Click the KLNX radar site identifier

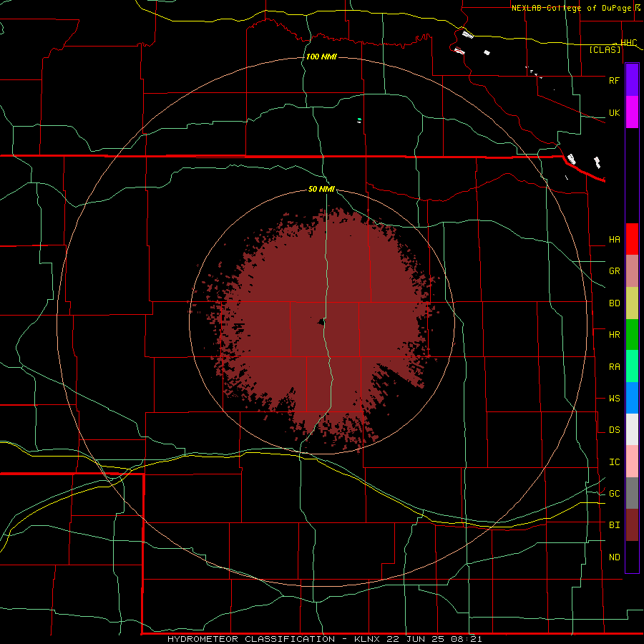[367, 639]
